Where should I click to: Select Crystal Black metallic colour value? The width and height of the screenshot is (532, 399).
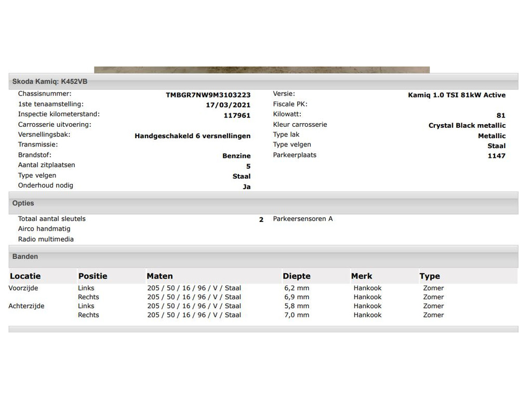click(x=467, y=126)
